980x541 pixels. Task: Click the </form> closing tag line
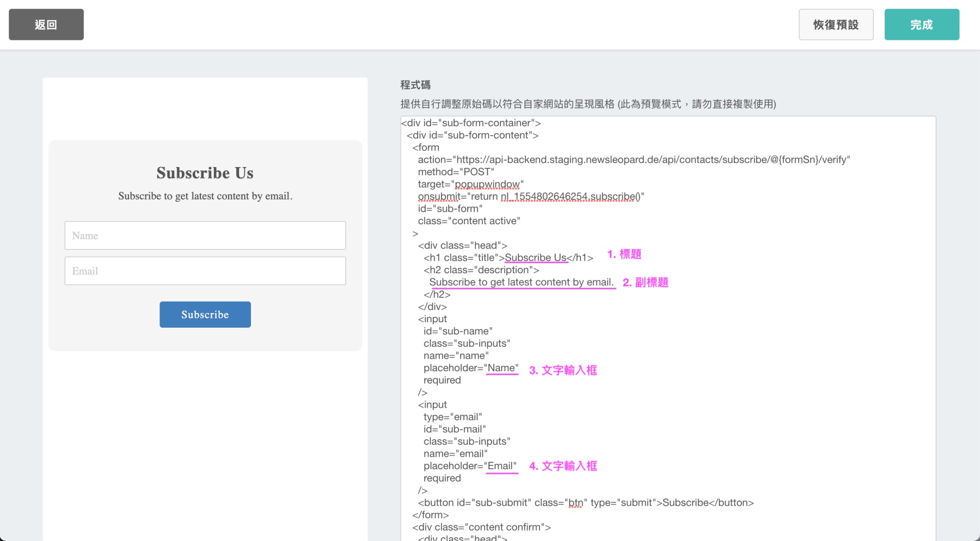coord(431,515)
